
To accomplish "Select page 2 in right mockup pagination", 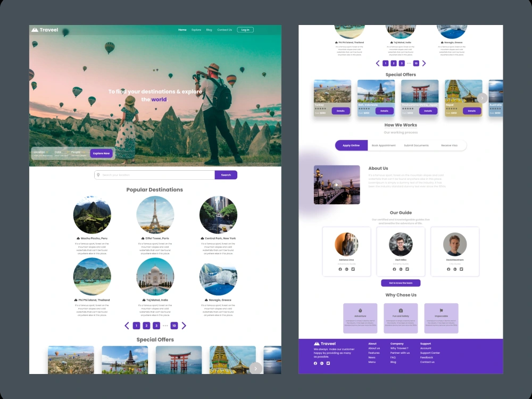I will pyautogui.click(x=394, y=63).
